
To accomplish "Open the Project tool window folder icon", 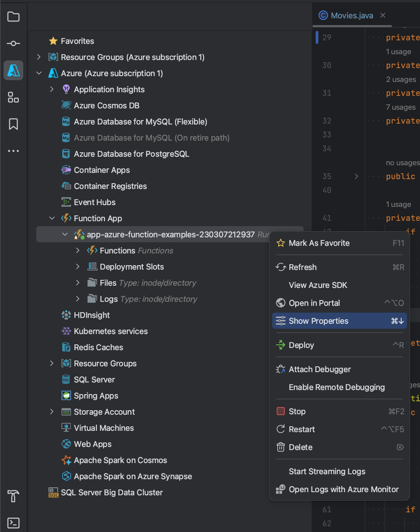I will [13, 16].
